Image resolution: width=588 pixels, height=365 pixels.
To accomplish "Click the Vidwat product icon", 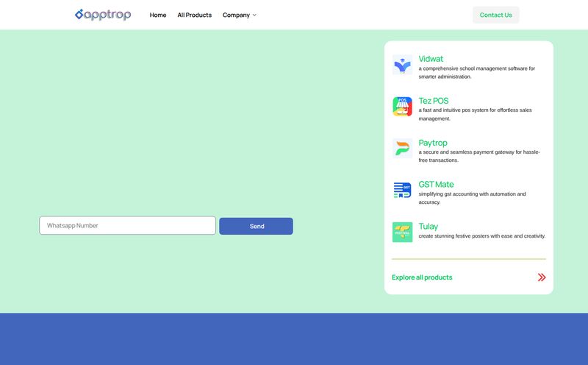I will pos(402,65).
